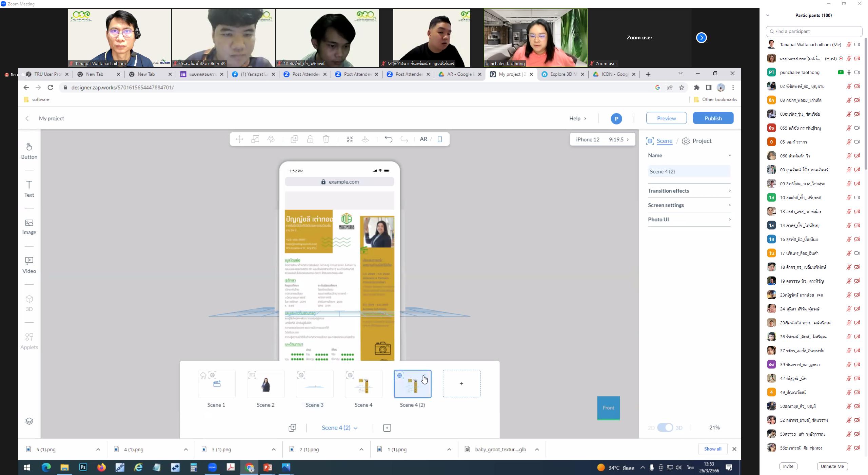The width and height of the screenshot is (868, 475).
Task: Open the Scene 2 thumbnail
Action: 265,383
